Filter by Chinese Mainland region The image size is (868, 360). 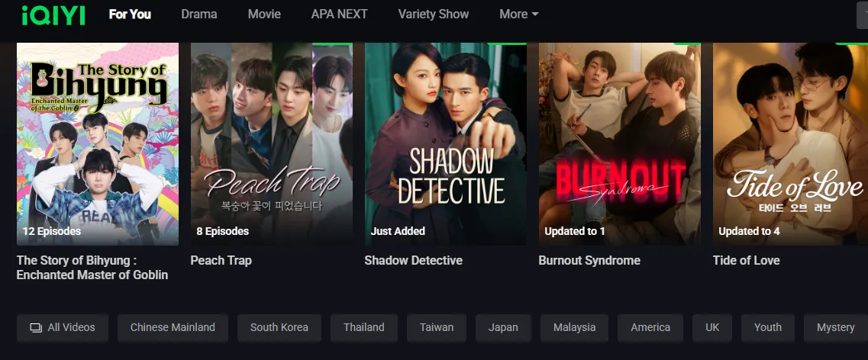coord(173,328)
